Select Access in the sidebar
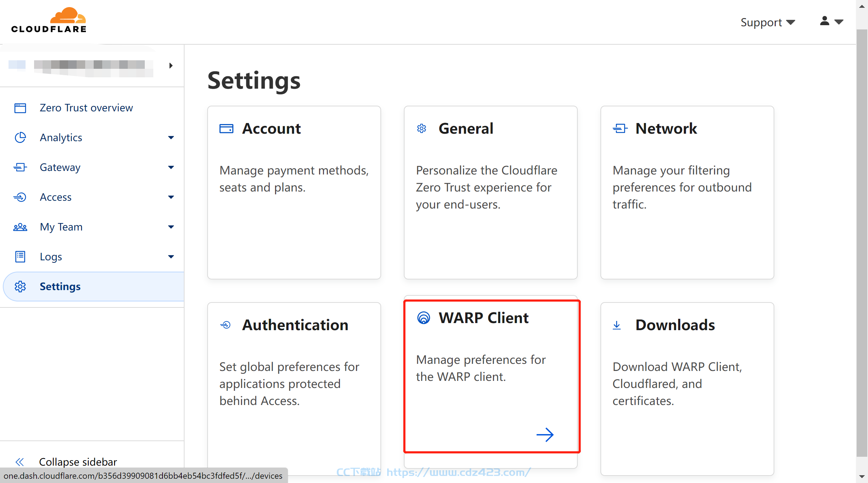Viewport: 868px width, 483px height. [92, 197]
